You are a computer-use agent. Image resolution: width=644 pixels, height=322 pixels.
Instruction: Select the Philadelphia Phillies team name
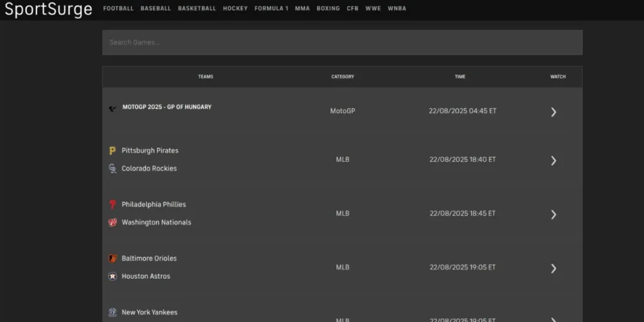pyautogui.click(x=153, y=204)
